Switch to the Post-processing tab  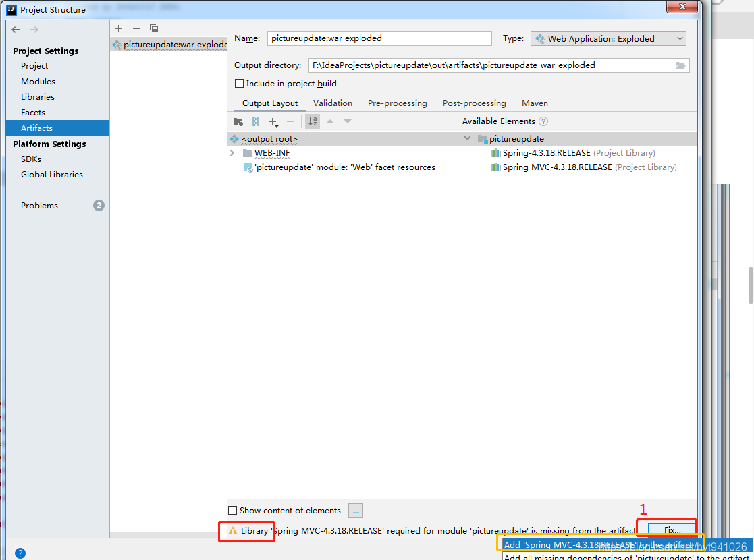click(474, 103)
